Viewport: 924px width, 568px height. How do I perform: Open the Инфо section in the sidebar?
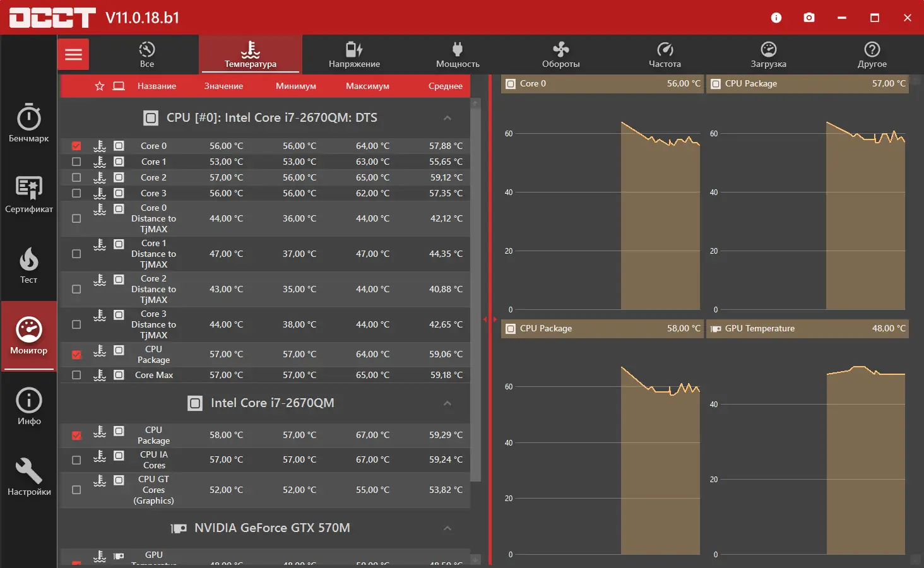click(29, 406)
